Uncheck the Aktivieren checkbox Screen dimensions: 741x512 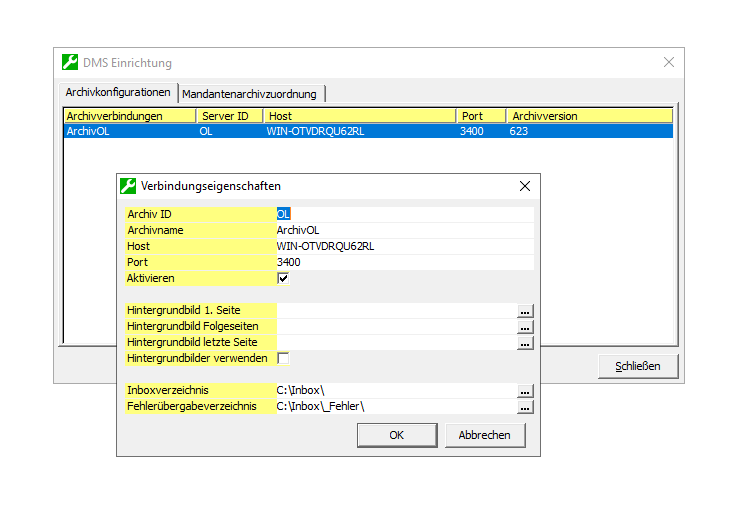(283, 278)
